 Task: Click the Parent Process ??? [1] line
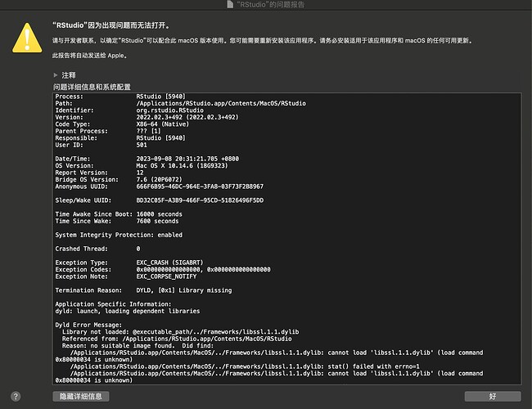tap(108, 131)
